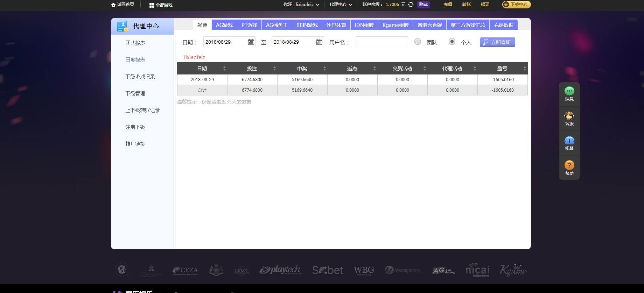The width and height of the screenshot is (644, 293).
Task: Switch to the 沙巴体育 tab
Action: click(336, 25)
